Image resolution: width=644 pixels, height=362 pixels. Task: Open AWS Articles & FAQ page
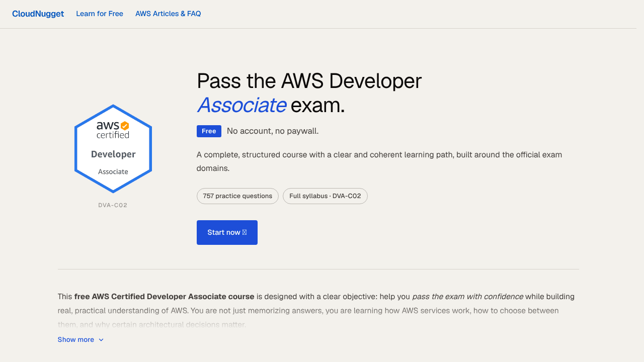168,14
